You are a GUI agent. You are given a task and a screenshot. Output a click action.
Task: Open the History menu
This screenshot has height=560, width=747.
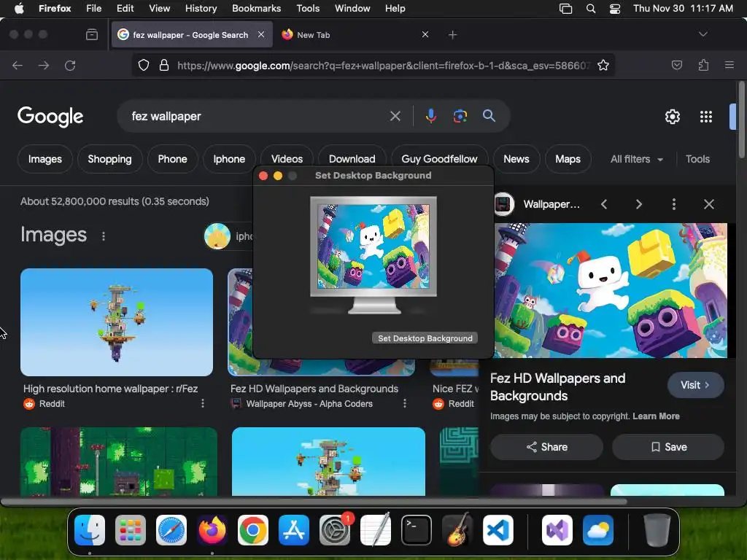(201, 8)
